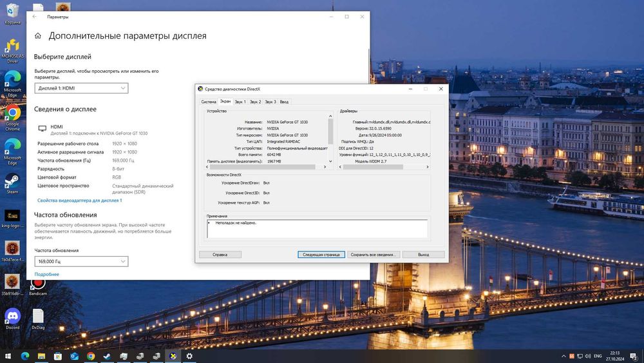Open the 'Звук 1' tab
Viewport: 644px width, 363px height.
tap(240, 102)
